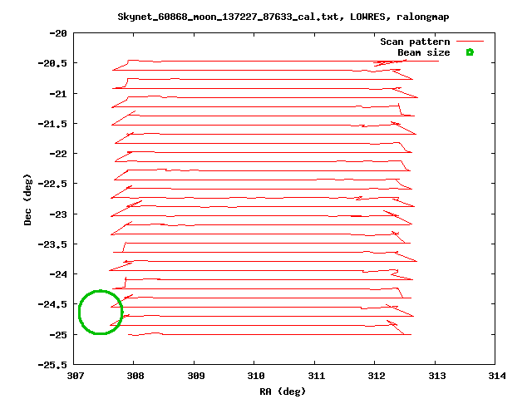Click the -25 Dec tick label
The height and width of the screenshot is (399, 532).
tap(58, 335)
